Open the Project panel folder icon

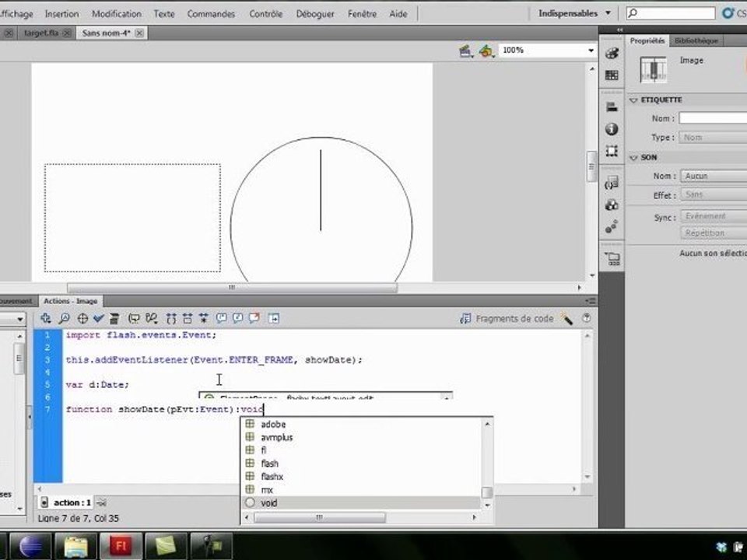612,258
